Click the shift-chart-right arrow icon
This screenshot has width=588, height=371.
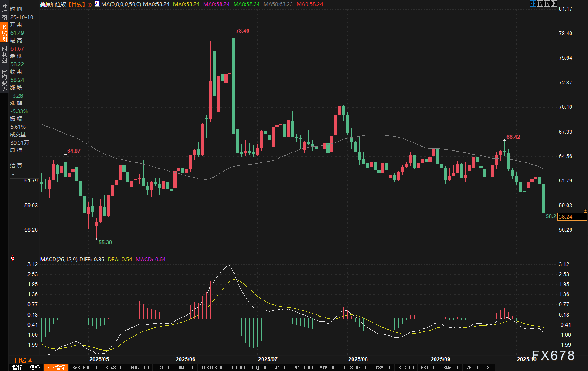(x=554, y=3)
